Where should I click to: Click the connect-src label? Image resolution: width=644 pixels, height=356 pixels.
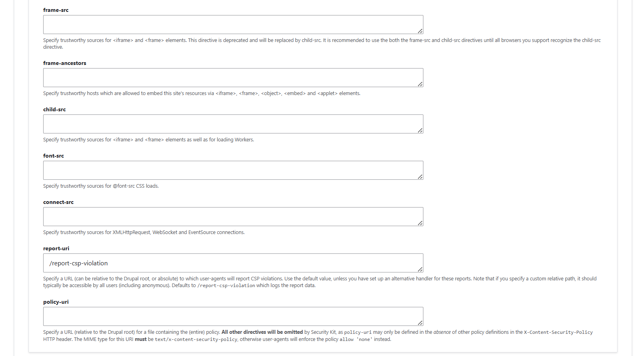click(58, 202)
